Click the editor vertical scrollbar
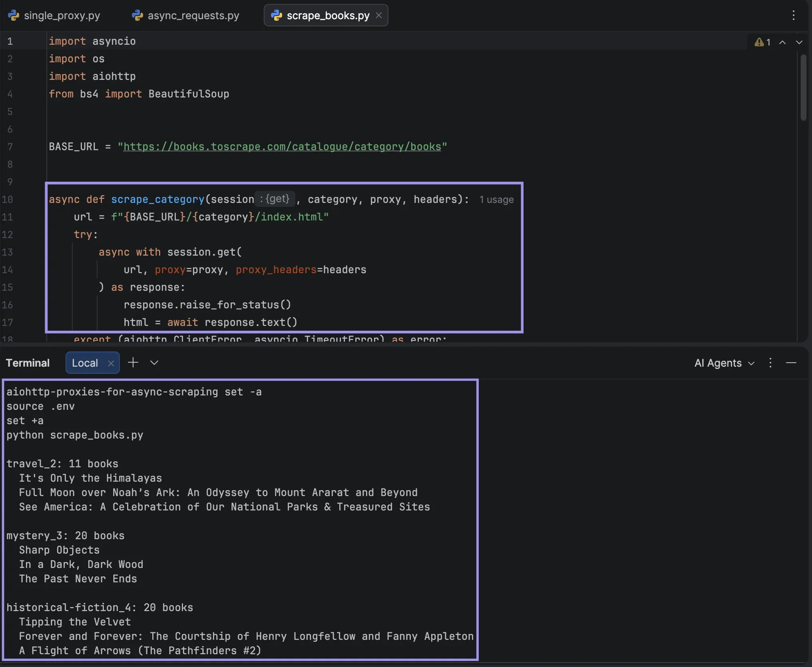Viewport: 812px width, 667px height. [804, 87]
